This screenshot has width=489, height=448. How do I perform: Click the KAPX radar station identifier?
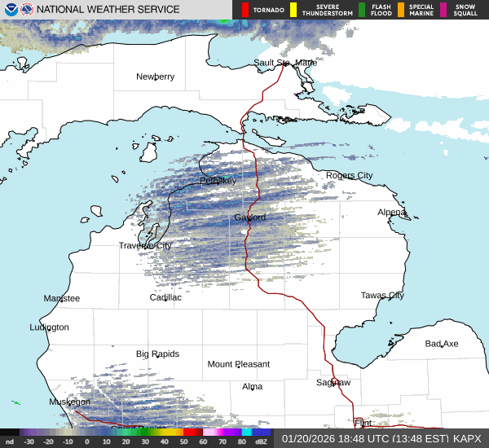[468, 438]
